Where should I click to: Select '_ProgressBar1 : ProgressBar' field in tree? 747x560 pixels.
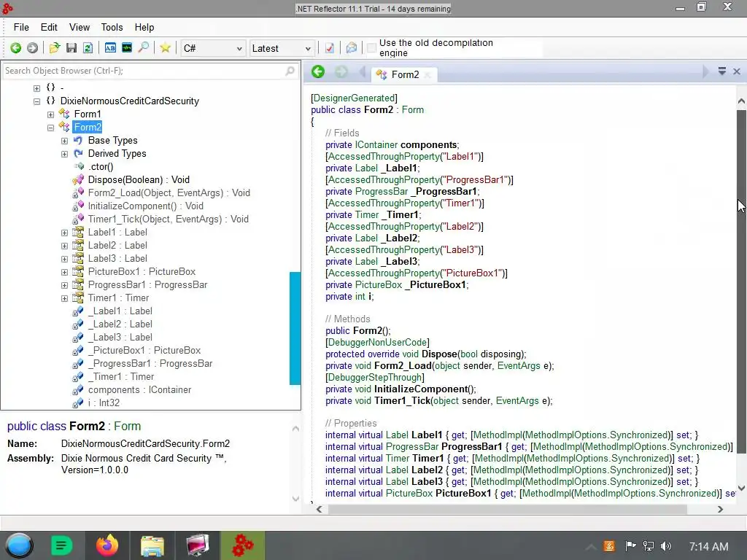150,363
